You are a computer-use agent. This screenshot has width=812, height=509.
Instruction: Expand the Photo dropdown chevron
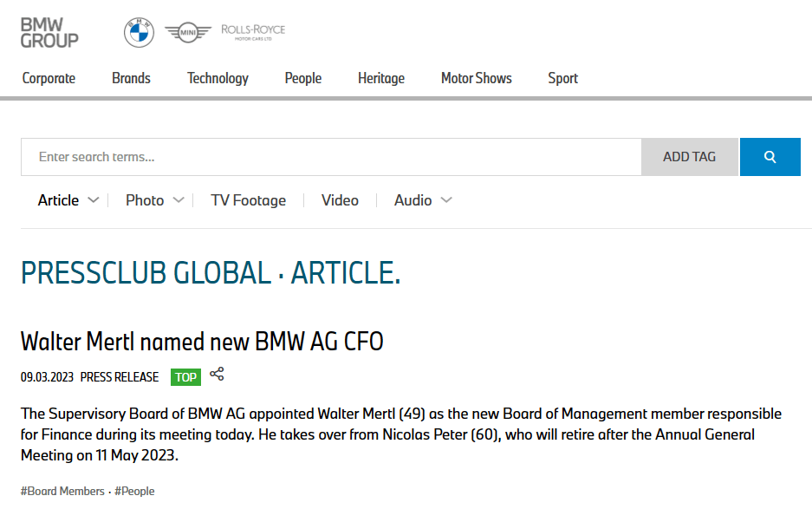click(179, 200)
